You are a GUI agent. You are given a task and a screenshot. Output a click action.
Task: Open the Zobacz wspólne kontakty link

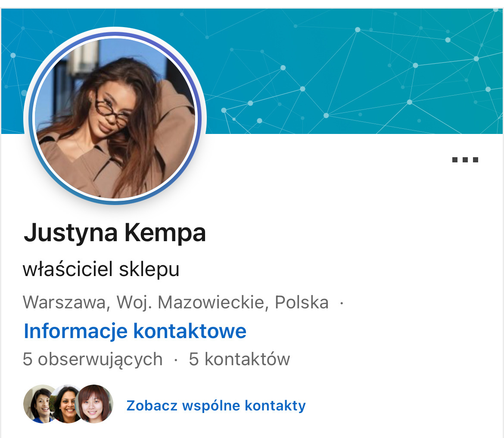pos(216,406)
